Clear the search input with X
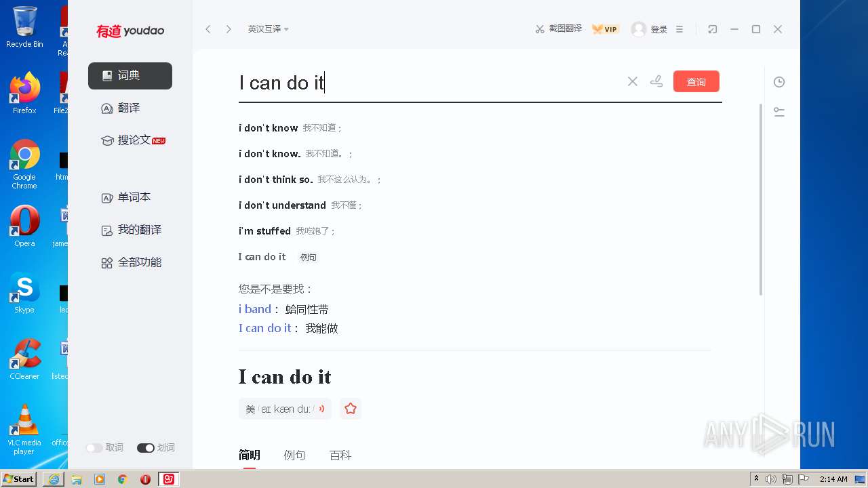Viewport: 868px width, 488px height. [x=633, y=81]
